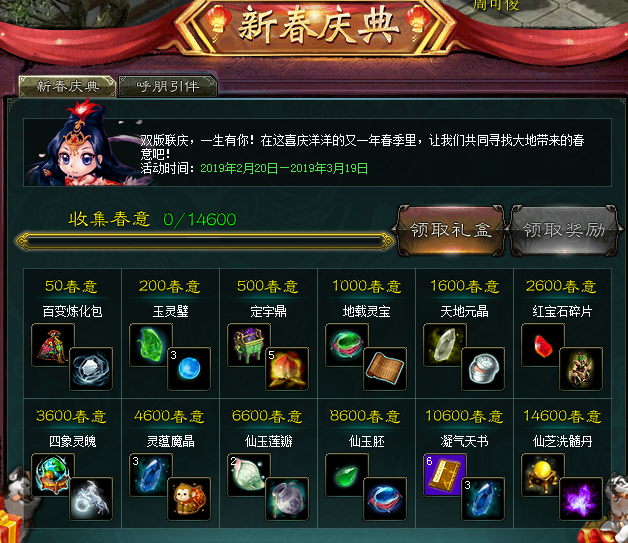The height and width of the screenshot is (543, 628).
Task: Select the scroll icon under 地载灵宝
Action: pos(385,369)
